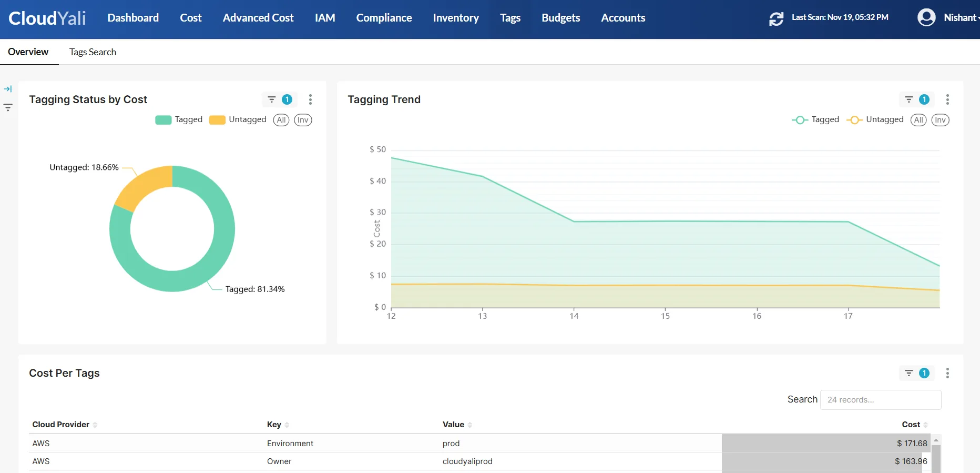The image size is (980, 473).
Task: Toggle Untagged series in the donut legend
Action: (238, 119)
